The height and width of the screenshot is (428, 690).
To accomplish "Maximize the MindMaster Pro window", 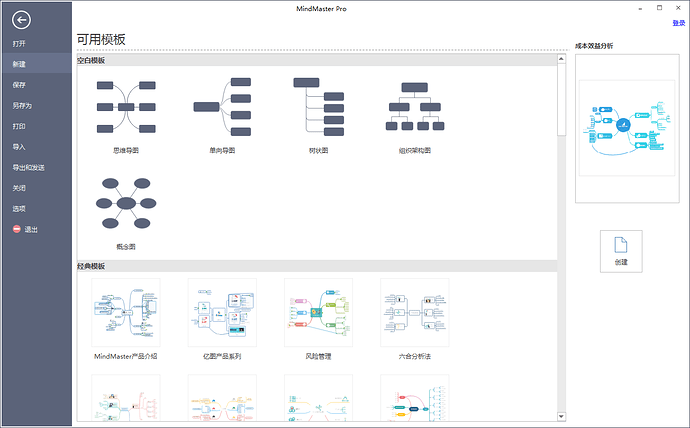I will coord(659,8).
